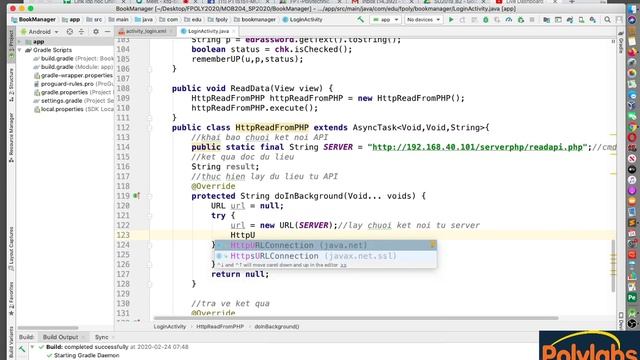Image resolution: width=640 pixels, height=360 pixels.
Task: Expand the app module tree node
Action: [x=20, y=42]
